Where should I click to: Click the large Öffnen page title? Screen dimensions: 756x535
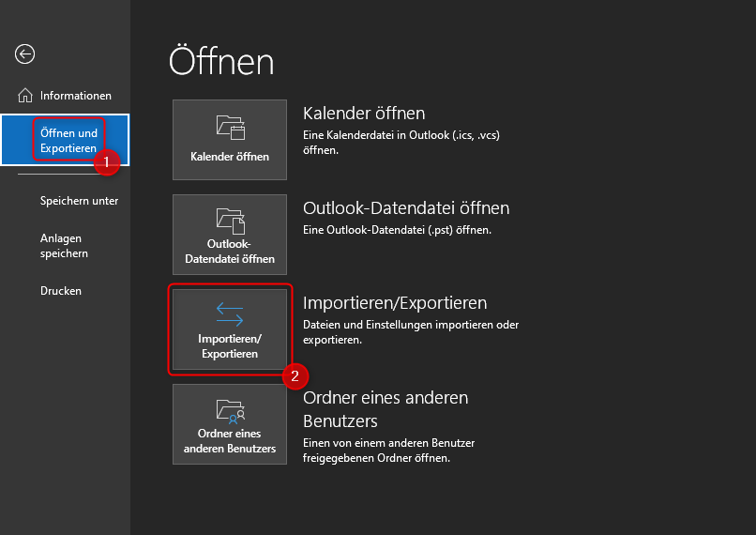click(x=221, y=62)
